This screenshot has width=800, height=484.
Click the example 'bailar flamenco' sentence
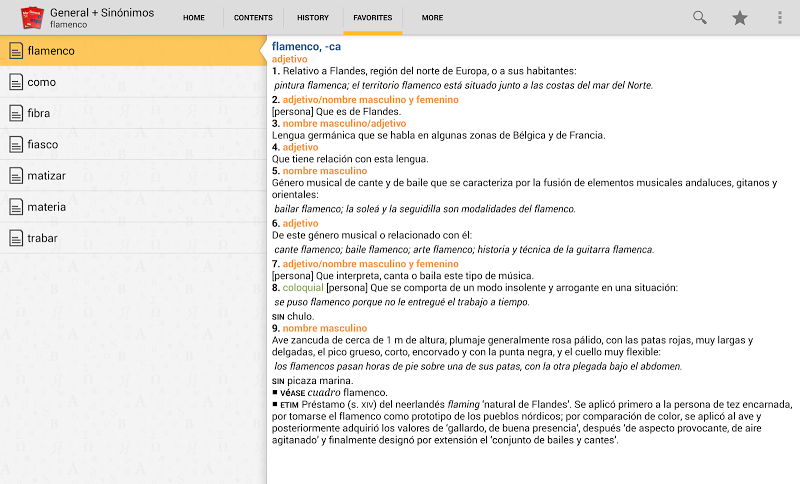[424, 209]
